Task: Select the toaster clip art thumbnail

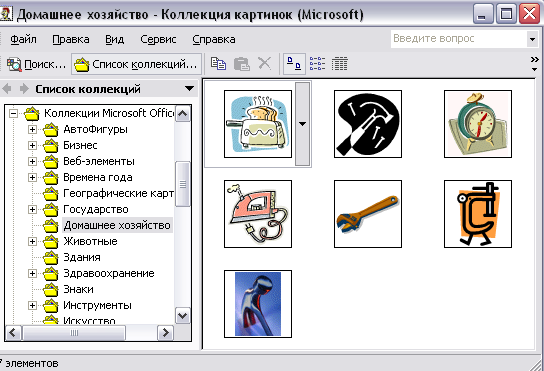Action: pyautogui.click(x=258, y=124)
